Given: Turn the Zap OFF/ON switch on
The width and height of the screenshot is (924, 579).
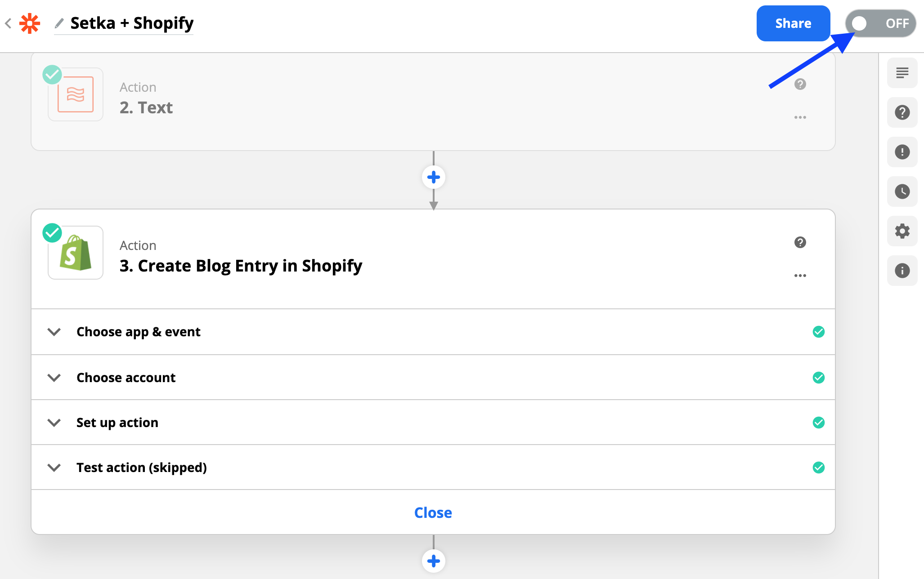Looking at the screenshot, I should (880, 23).
